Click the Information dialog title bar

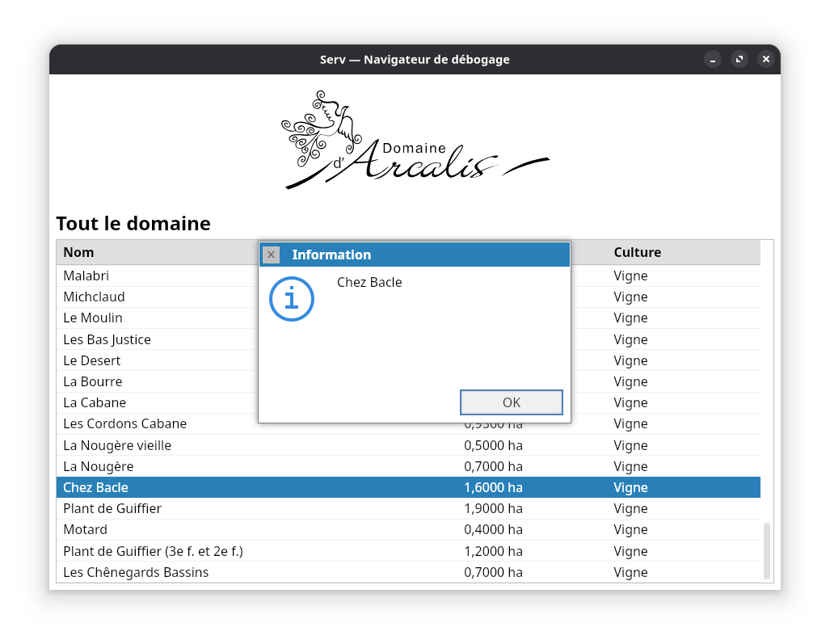coord(415,255)
